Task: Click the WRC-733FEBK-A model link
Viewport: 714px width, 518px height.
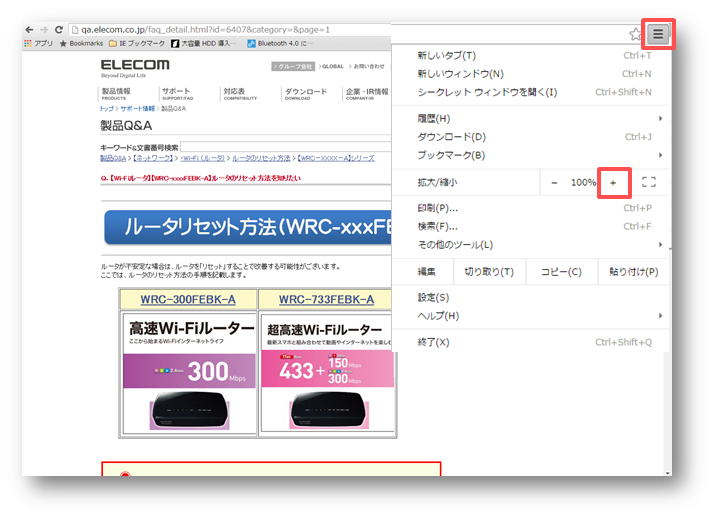Action: coord(326,300)
